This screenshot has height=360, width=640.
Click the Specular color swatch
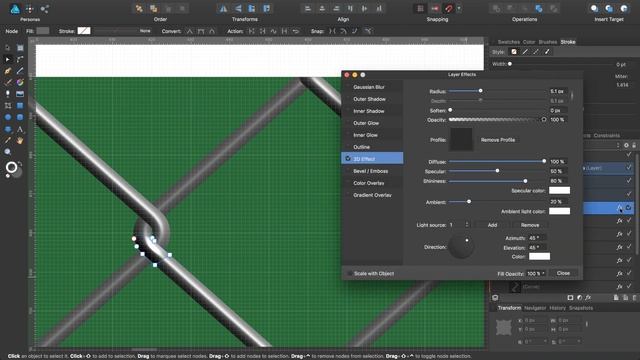(559, 191)
